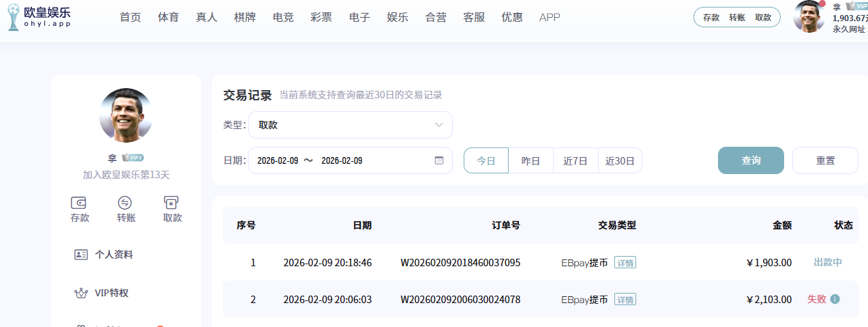This screenshot has height=327, width=868.
Task: Click the withdrawal icon in sidebar
Action: coord(172,203)
